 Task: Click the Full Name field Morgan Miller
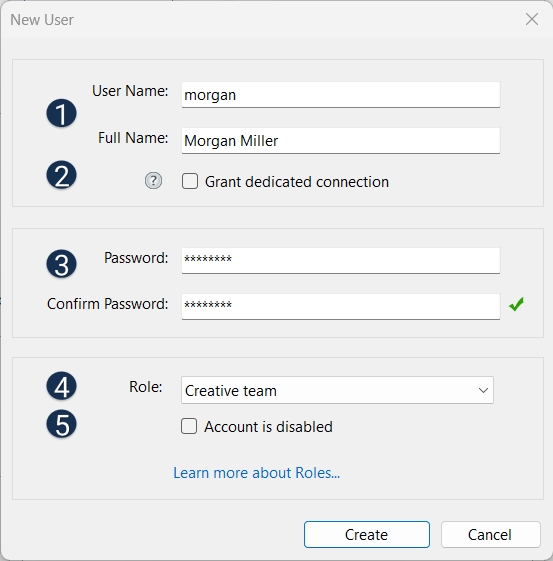(341, 141)
